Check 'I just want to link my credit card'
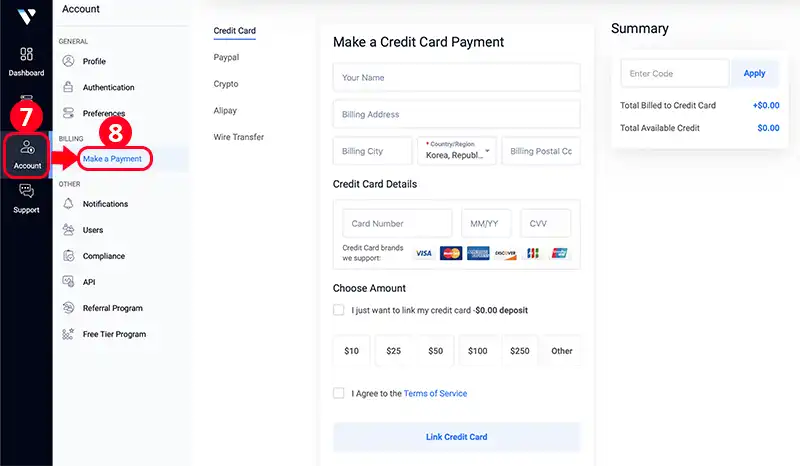The height and width of the screenshot is (466, 800). 338,310
